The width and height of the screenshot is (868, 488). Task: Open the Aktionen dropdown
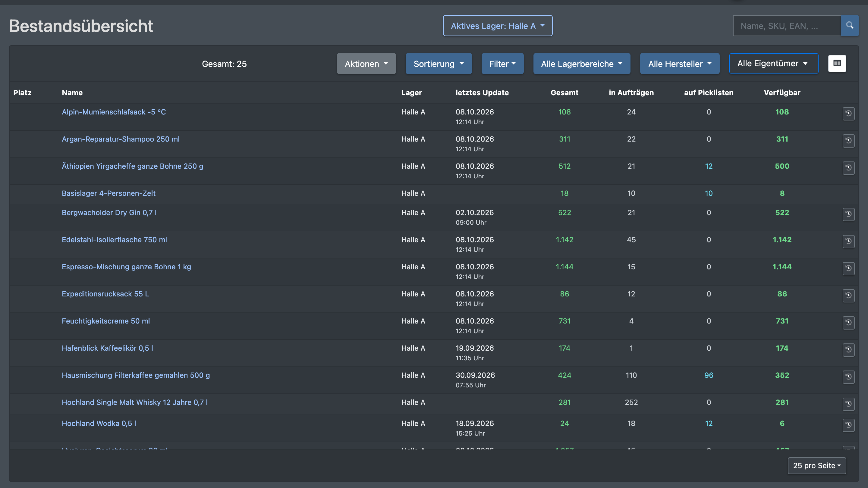tap(366, 64)
